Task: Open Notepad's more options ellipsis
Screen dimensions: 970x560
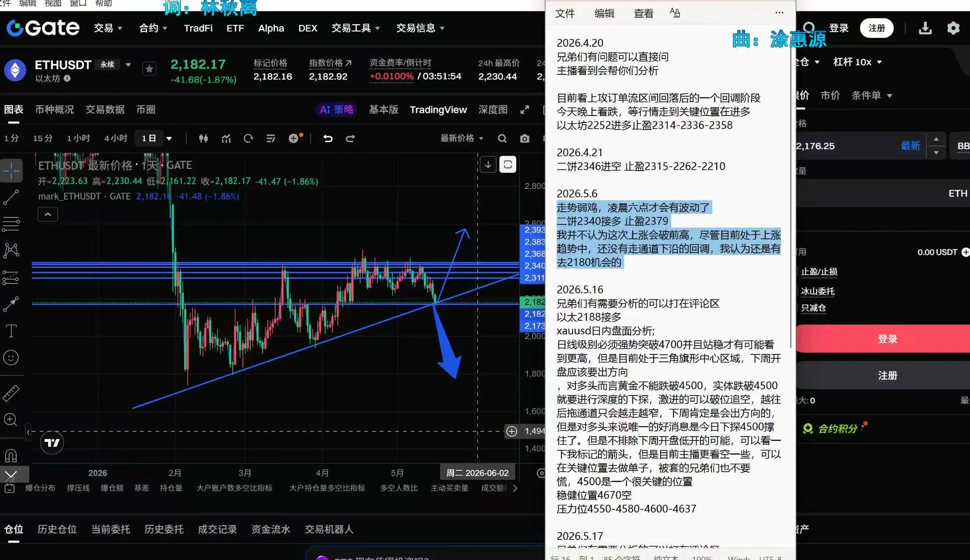Action: (779, 13)
